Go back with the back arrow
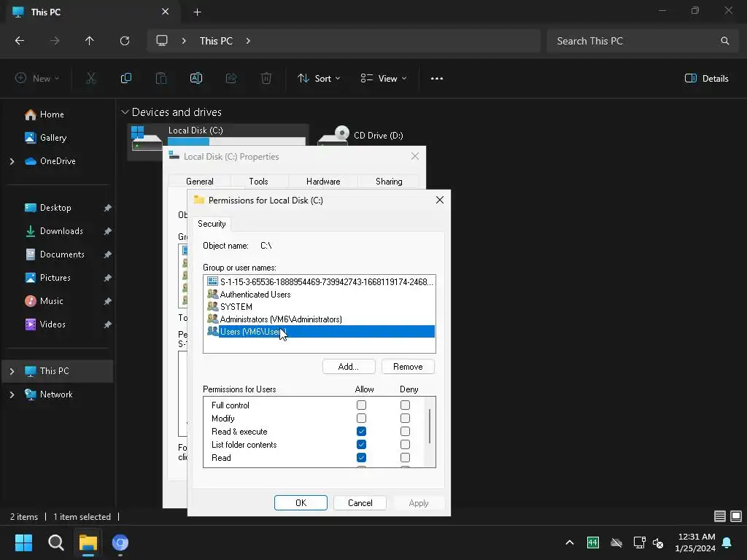 (x=20, y=41)
